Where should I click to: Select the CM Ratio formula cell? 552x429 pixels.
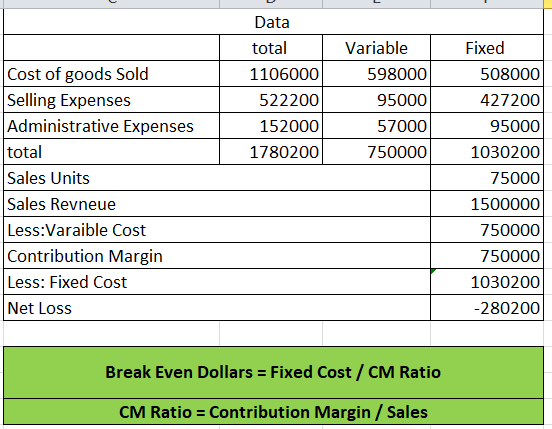point(273,412)
